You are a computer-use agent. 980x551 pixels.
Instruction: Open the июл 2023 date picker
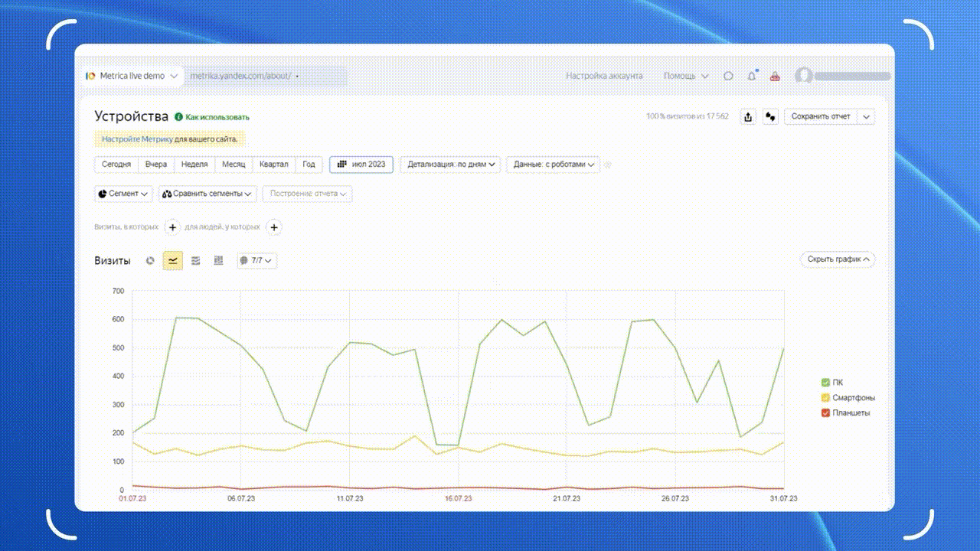pyautogui.click(x=361, y=165)
